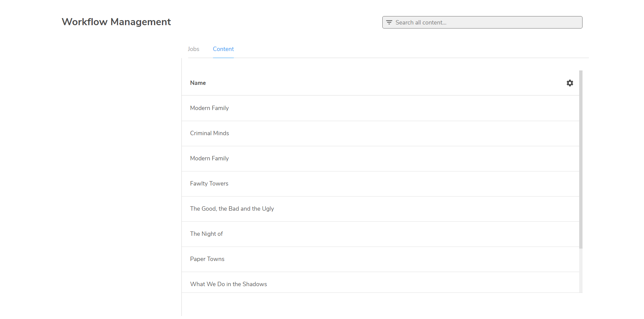Focus the Search all content field
The width and height of the screenshot is (644, 319).
487,22
